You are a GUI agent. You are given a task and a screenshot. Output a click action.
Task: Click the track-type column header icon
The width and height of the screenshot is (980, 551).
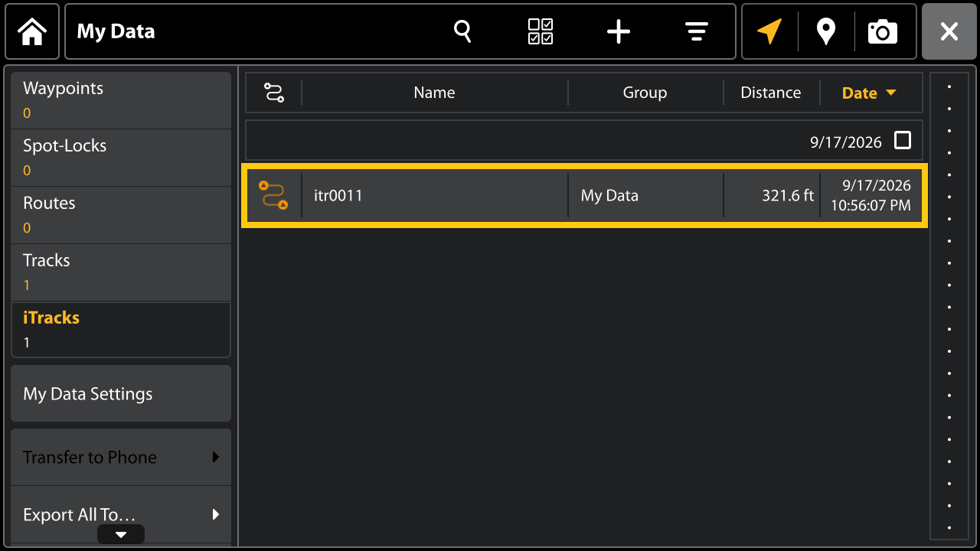pos(274,93)
